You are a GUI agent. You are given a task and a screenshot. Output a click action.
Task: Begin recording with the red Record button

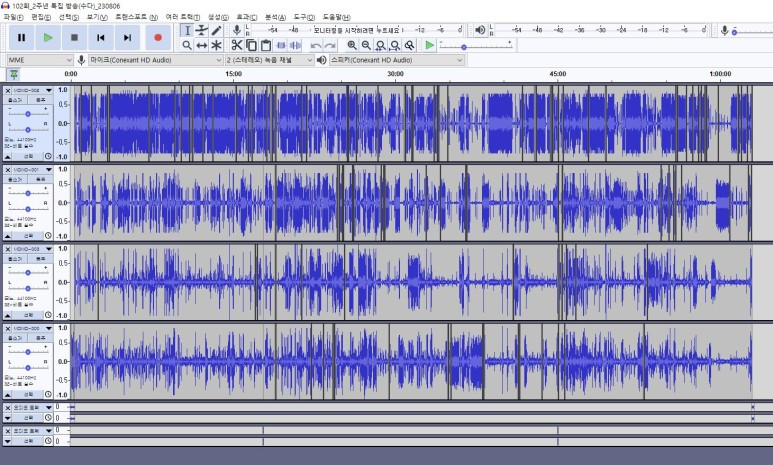pos(158,37)
